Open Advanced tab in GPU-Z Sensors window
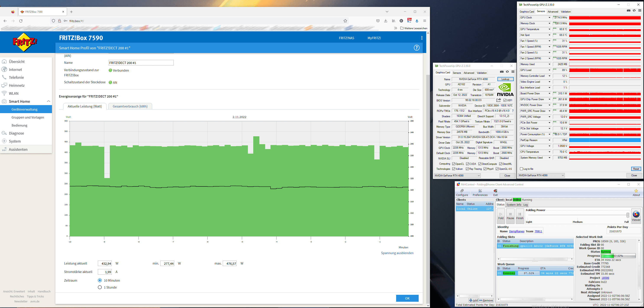This screenshot has height=308, width=644. point(552,11)
